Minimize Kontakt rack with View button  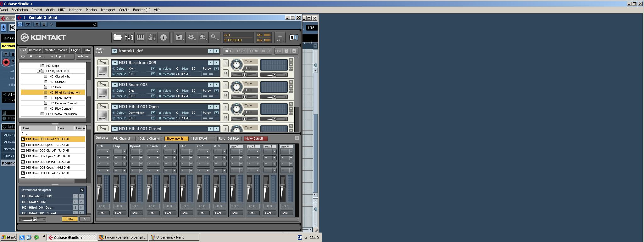pyautogui.click(x=280, y=37)
